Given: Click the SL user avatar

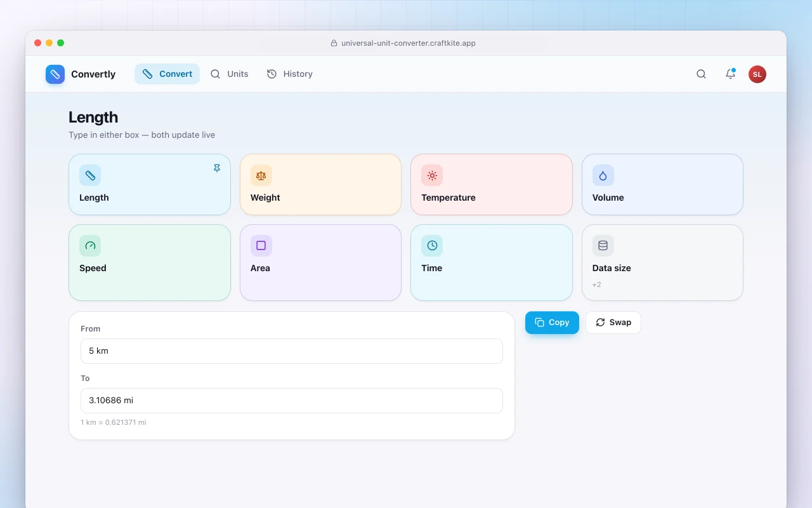Looking at the screenshot, I should click(757, 74).
